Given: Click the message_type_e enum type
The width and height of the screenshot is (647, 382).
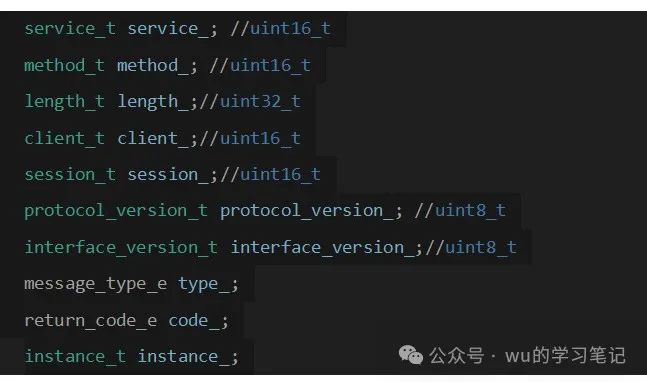Looking at the screenshot, I should click(x=96, y=284).
